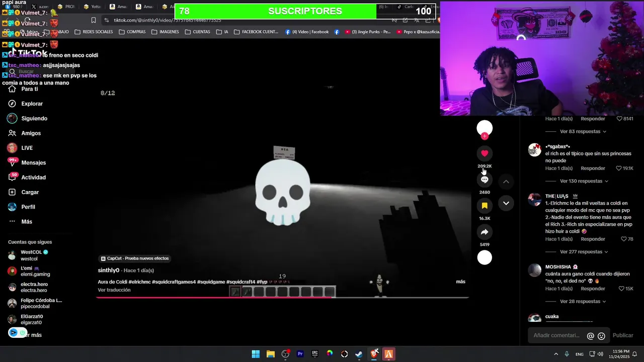Open the Cargar upload page
Viewport: 644px width, 362px height.
click(x=24, y=192)
